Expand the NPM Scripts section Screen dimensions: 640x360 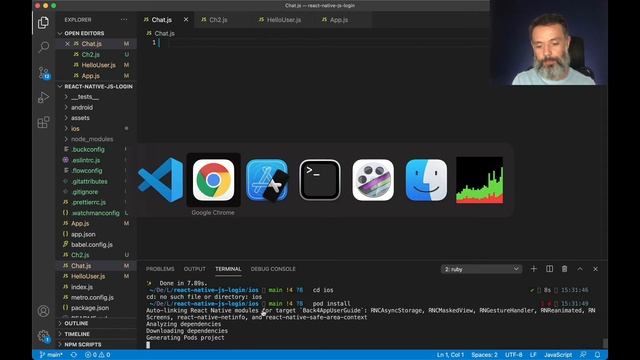tap(83, 344)
